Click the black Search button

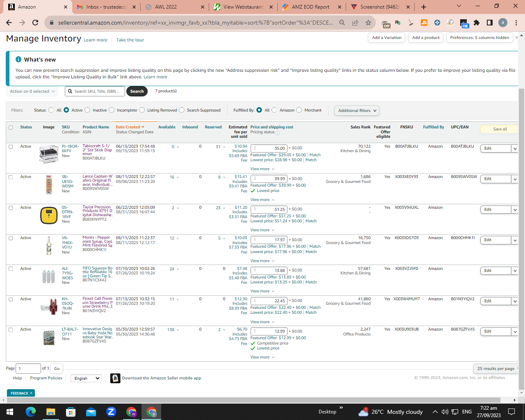[x=137, y=91]
